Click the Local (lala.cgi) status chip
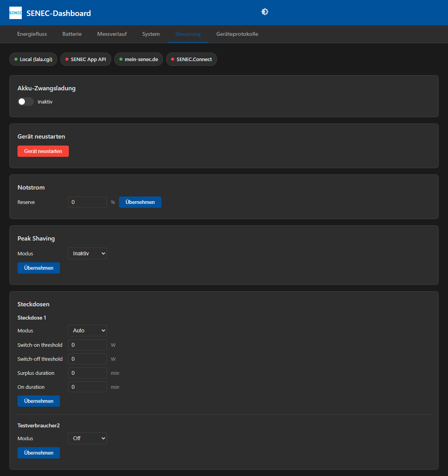This screenshot has width=448, height=476. pos(33,59)
